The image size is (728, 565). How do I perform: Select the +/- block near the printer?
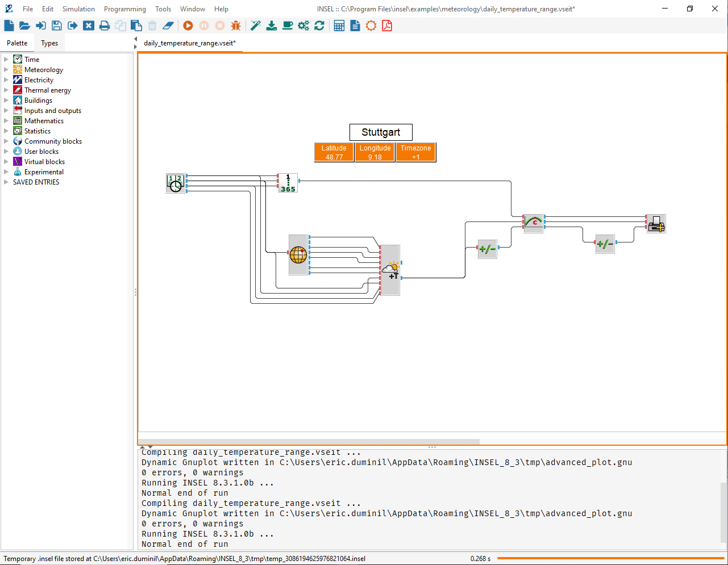click(605, 244)
